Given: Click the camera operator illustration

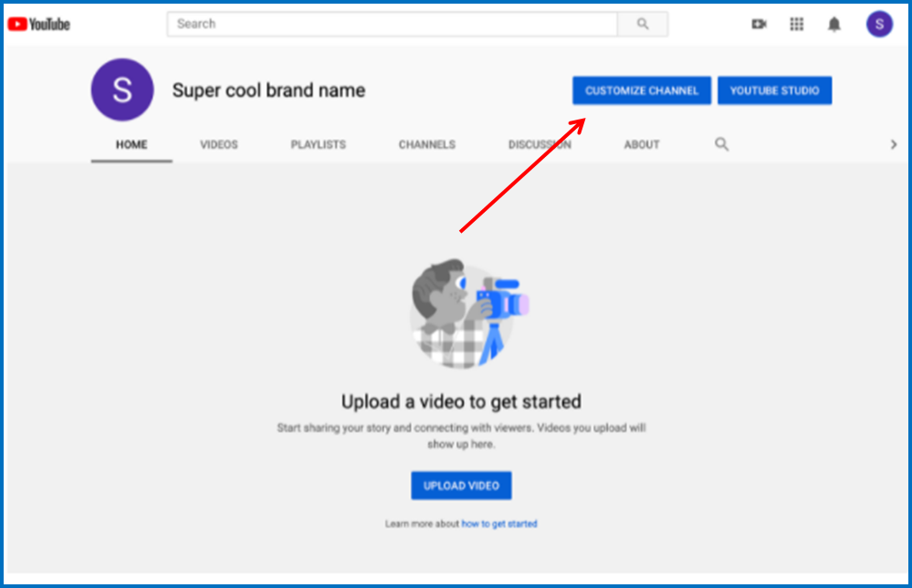Looking at the screenshot, I should pyautogui.click(x=469, y=314).
